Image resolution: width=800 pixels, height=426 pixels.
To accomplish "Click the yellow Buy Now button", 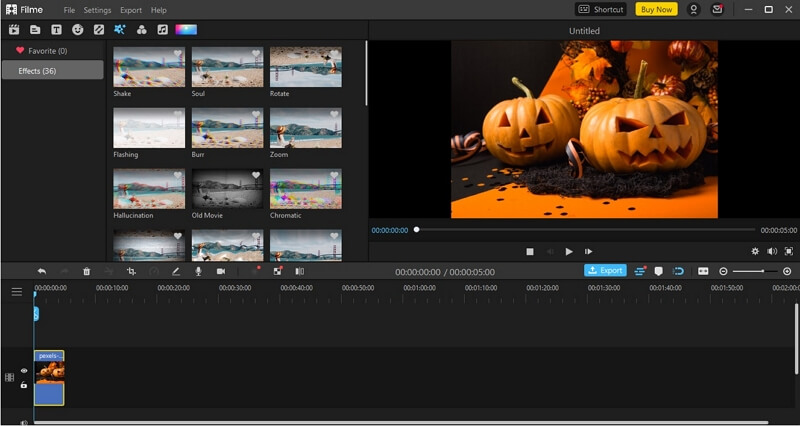I will tap(656, 9).
